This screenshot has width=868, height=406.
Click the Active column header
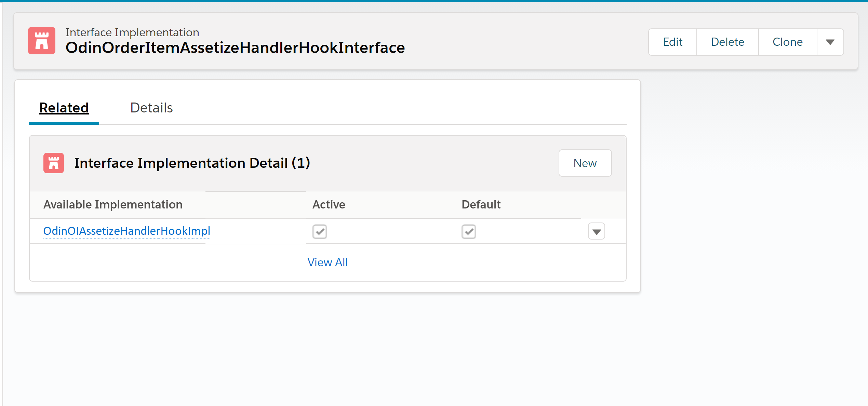tap(329, 204)
